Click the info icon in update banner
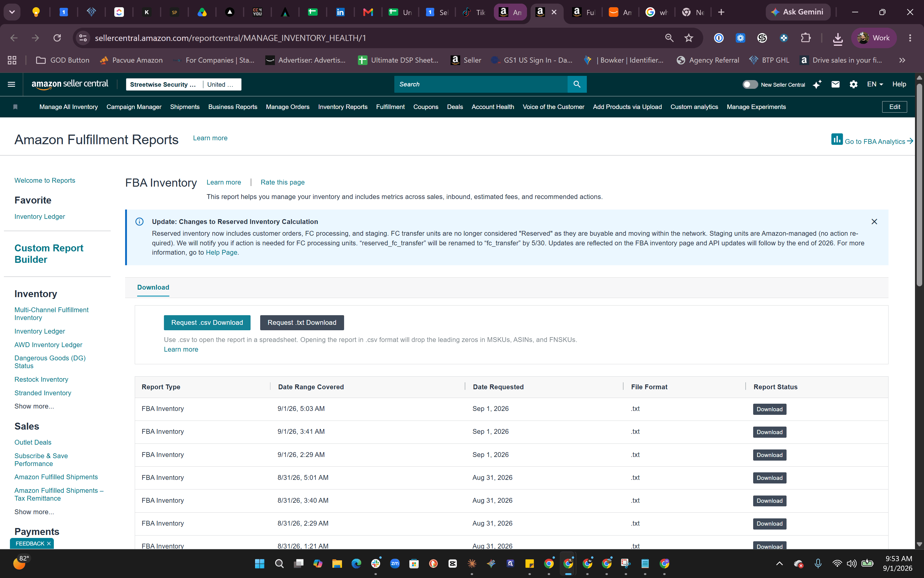Viewport: 924px width, 578px height. [139, 222]
